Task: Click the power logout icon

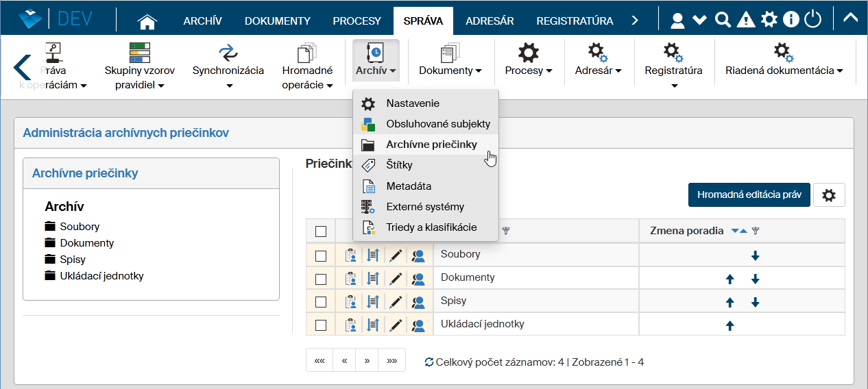Action: (812, 20)
